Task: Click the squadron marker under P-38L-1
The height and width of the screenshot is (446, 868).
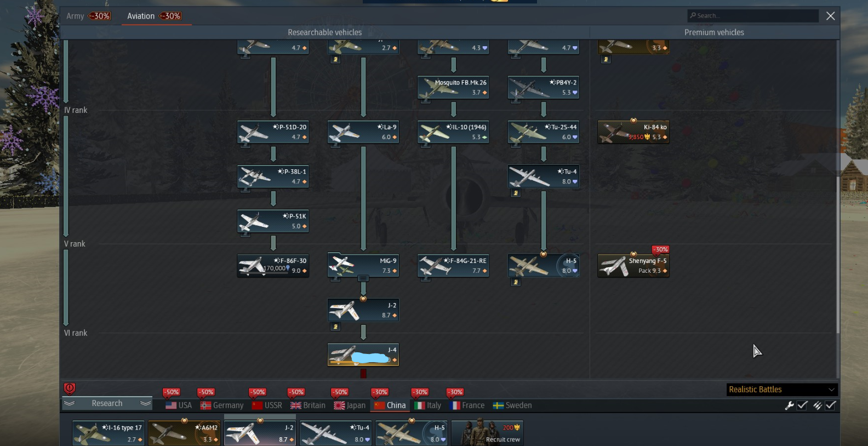Action: click(x=245, y=190)
